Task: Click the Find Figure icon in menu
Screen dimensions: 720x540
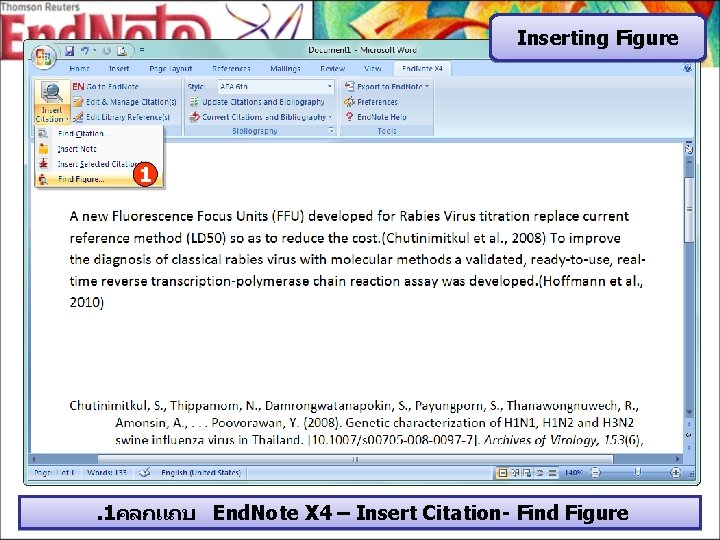Action: (x=43, y=179)
